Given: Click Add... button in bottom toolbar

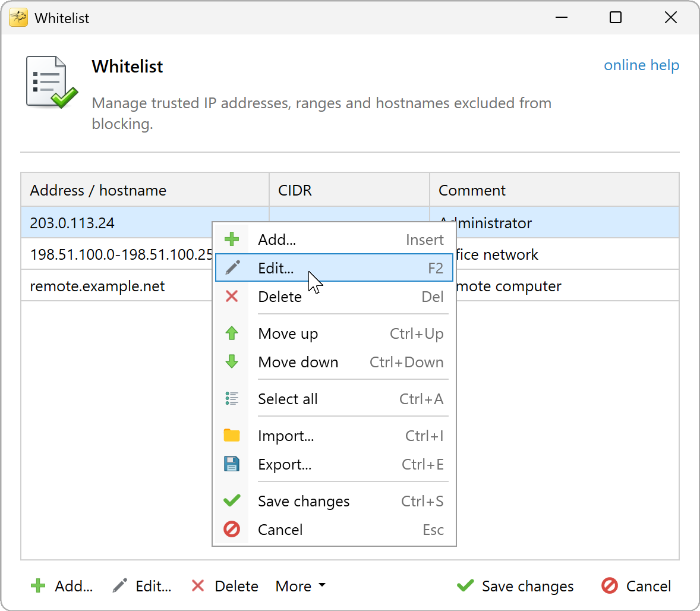Looking at the screenshot, I should point(62,585).
